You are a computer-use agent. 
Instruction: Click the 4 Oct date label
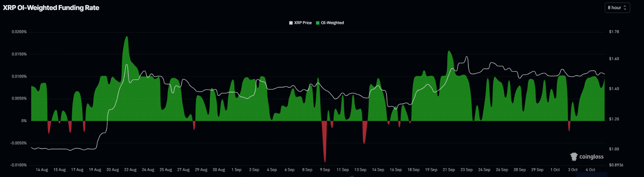coord(590,170)
